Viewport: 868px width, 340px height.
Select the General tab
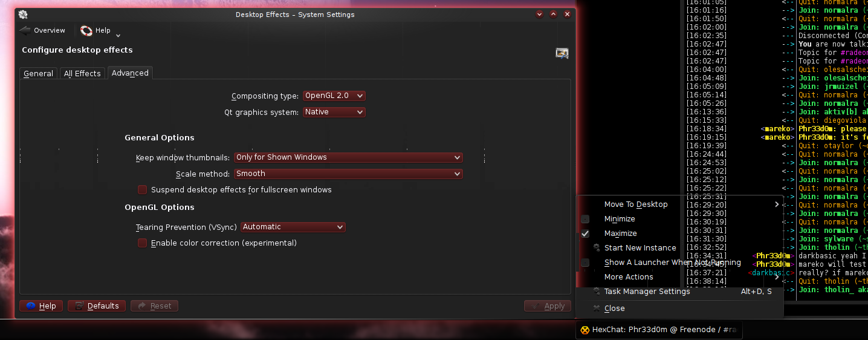pyautogui.click(x=38, y=73)
